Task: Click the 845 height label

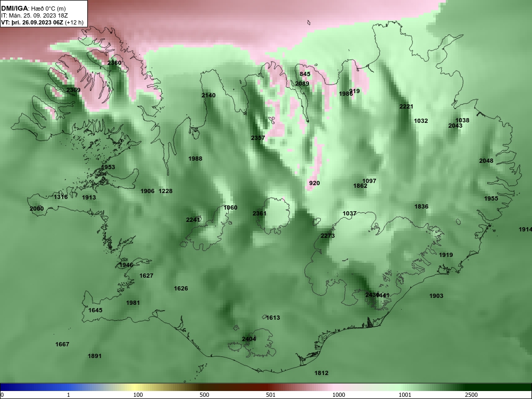Action: point(305,74)
